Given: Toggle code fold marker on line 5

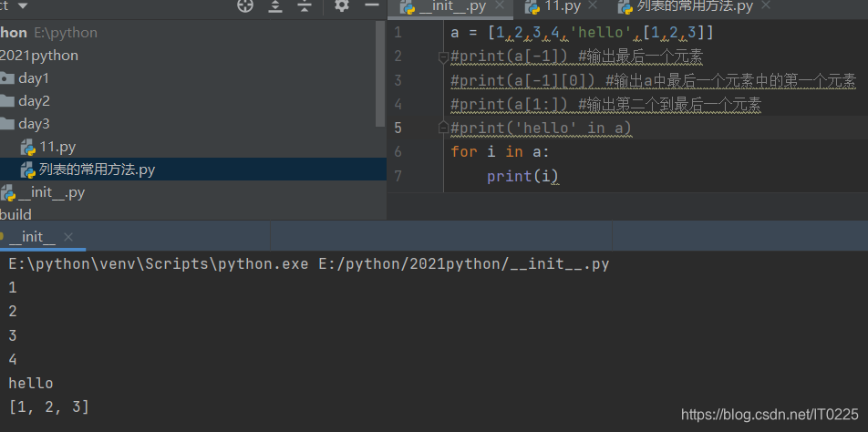Looking at the screenshot, I should pyautogui.click(x=443, y=129).
